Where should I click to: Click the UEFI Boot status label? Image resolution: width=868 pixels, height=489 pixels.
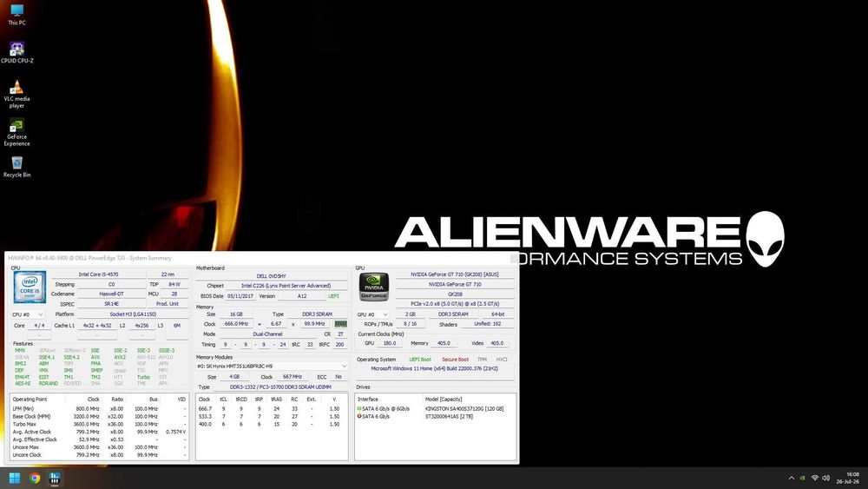[x=420, y=360]
